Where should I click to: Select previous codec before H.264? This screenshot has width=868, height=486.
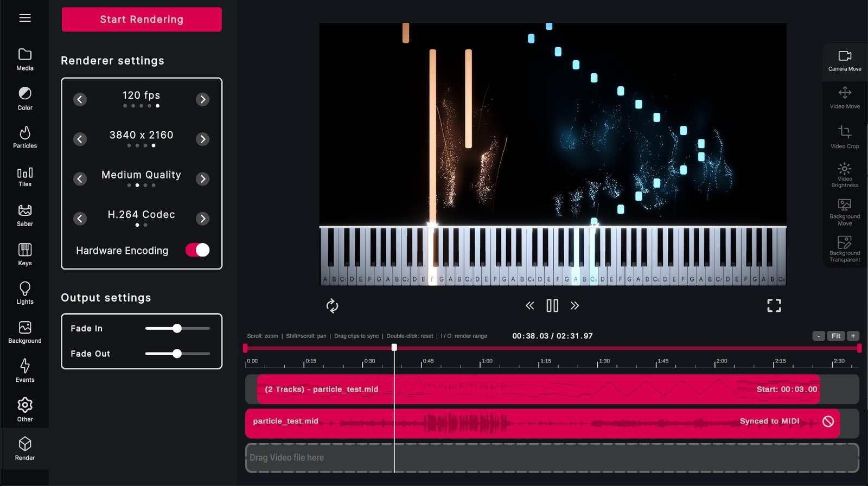tap(80, 219)
